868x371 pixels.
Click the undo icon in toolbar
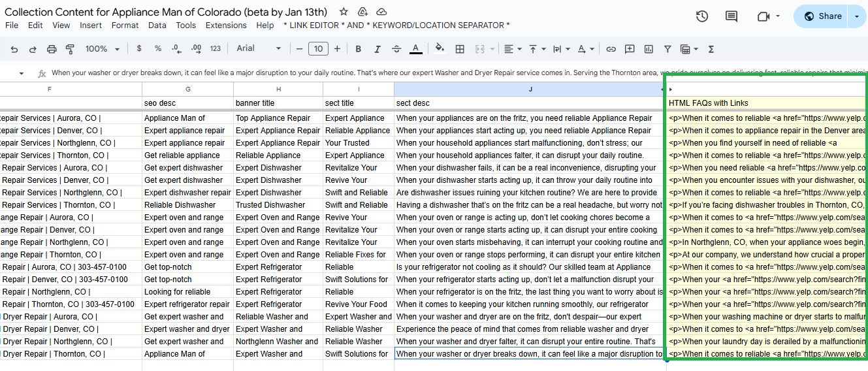14,49
